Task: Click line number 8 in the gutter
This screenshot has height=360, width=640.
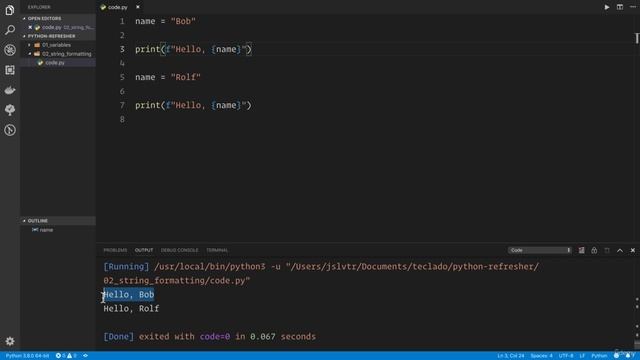Action: (x=122, y=119)
